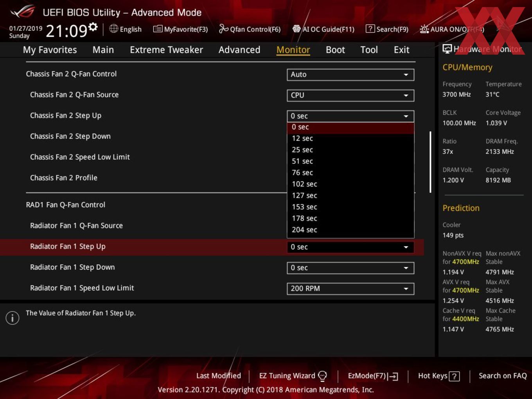Open Radiator Fan 1 Step Down dropdown
Image resolution: width=532 pixels, height=399 pixels.
point(350,268)
